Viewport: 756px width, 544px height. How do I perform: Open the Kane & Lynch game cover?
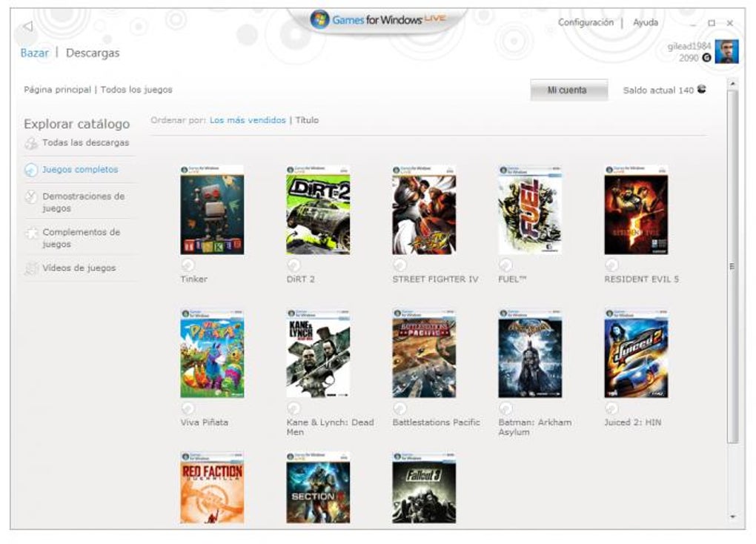click(x=318, y=354)
